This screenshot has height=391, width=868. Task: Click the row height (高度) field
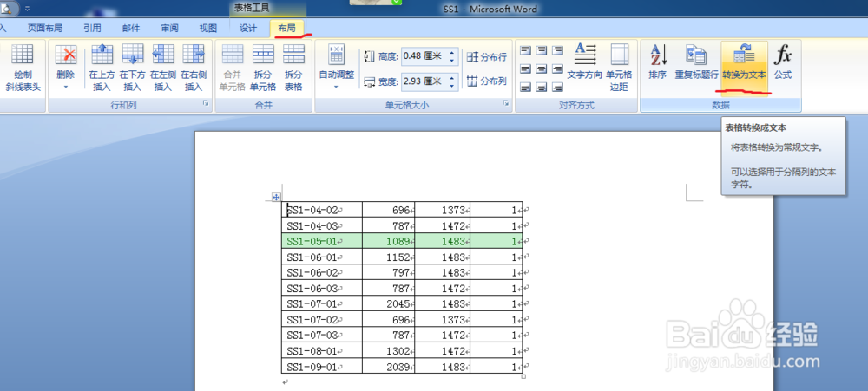tap(424, 55)
